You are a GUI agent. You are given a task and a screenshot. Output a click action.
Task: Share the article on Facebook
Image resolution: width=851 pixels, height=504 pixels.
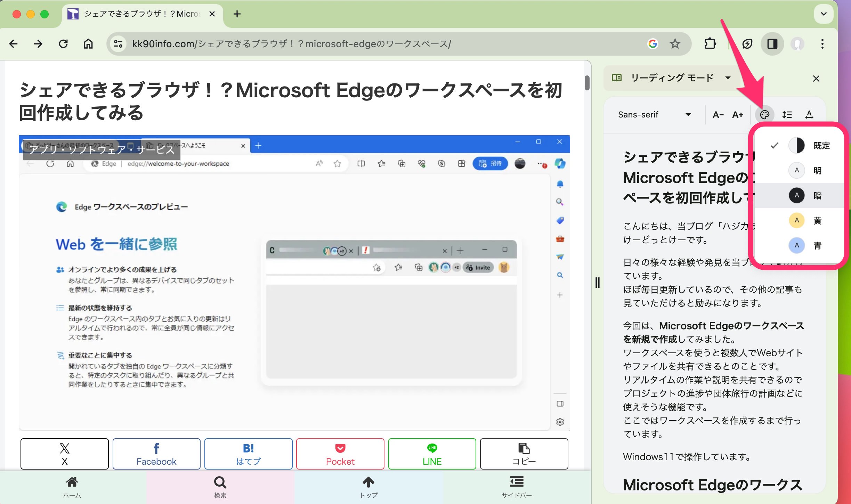[x=156, y=454]
